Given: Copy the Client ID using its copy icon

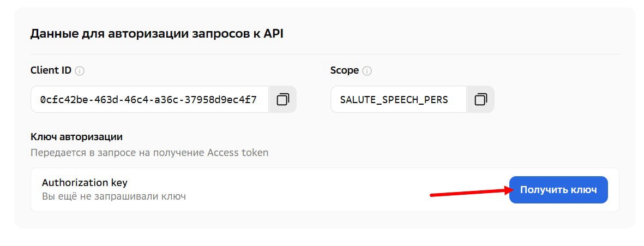Looking at the screenshot, I should (282, 99).
